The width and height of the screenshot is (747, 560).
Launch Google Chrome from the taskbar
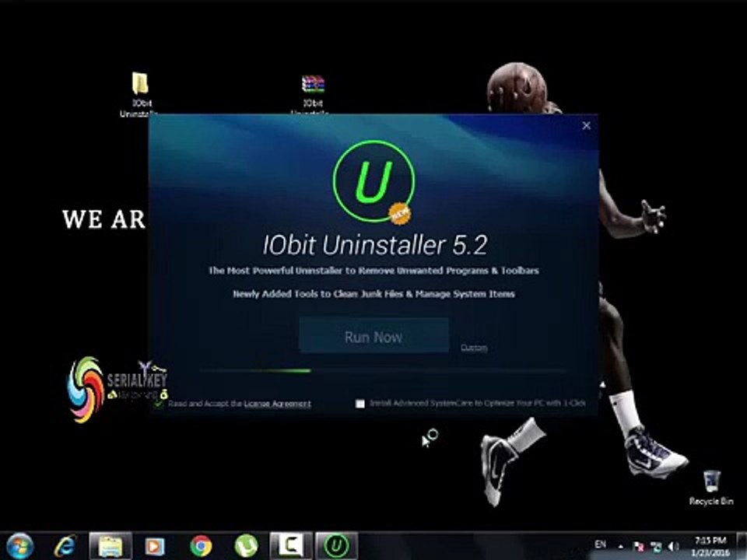(x=201, y=546)
